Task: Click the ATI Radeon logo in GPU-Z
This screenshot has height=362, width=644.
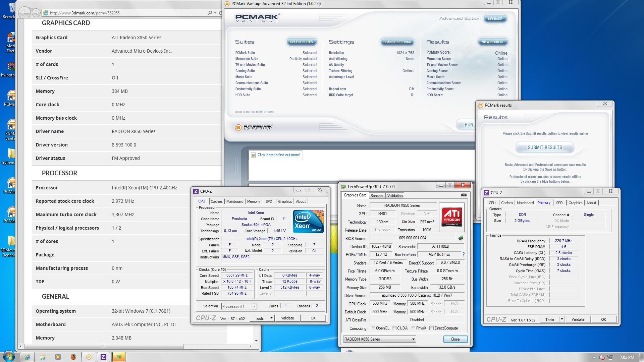Action: coord(452,217)
